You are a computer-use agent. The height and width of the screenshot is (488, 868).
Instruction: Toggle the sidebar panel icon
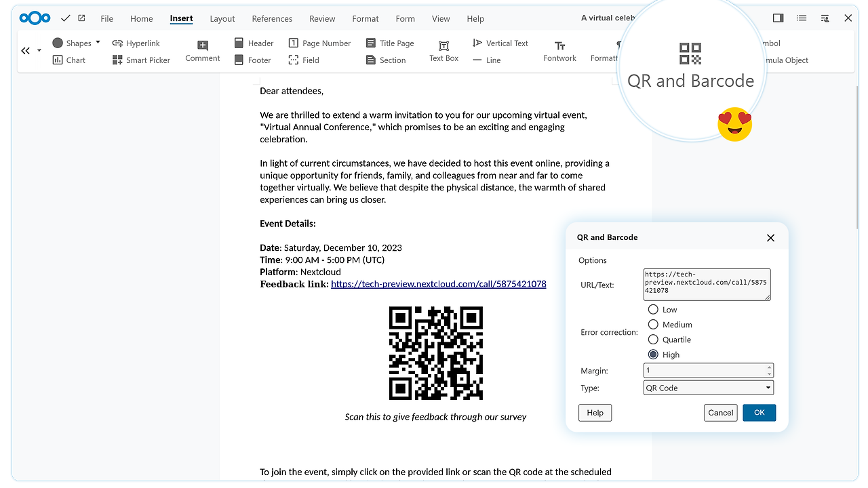coord(778,18)
